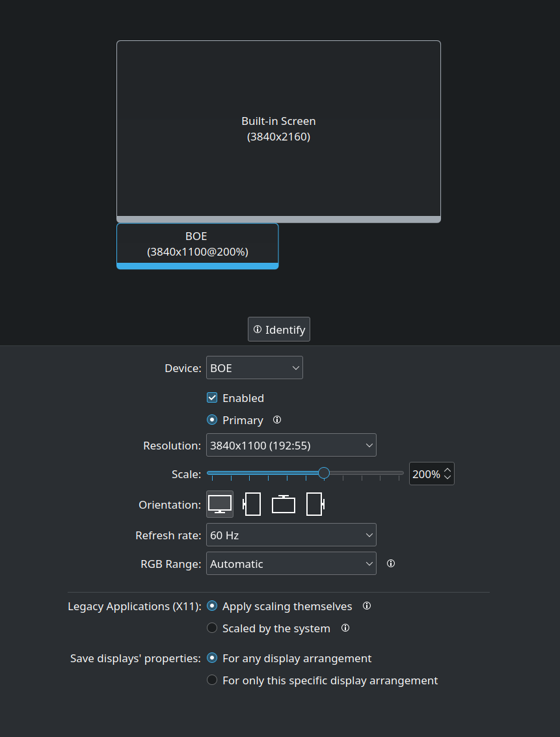Image resolution: width=560 pixels, height=737 pixels.
Task: Click the Scale slider handle
Action: [324, 473]
